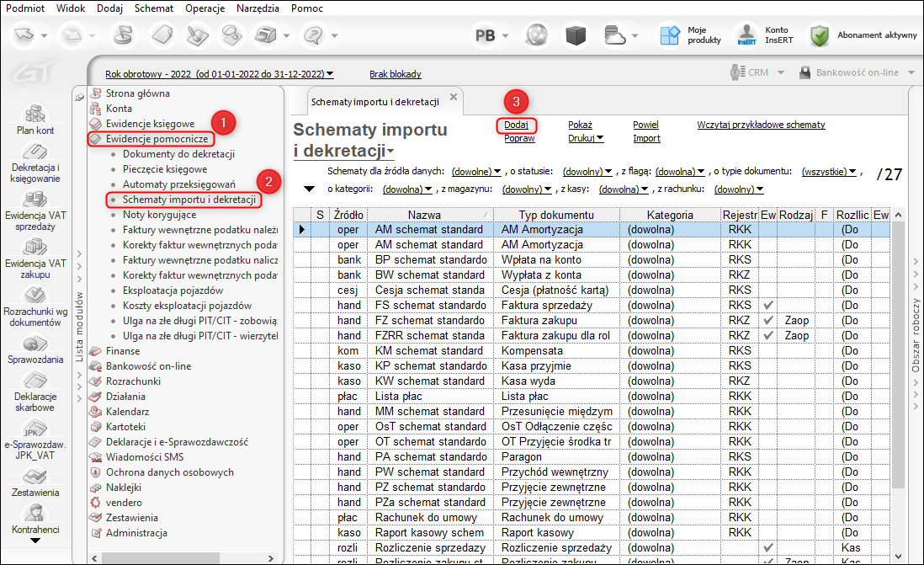This screenshot has width=924, height=565.
Task: Toggle Ew checkmark in FS schemat row
Action: tap(767, 305)
